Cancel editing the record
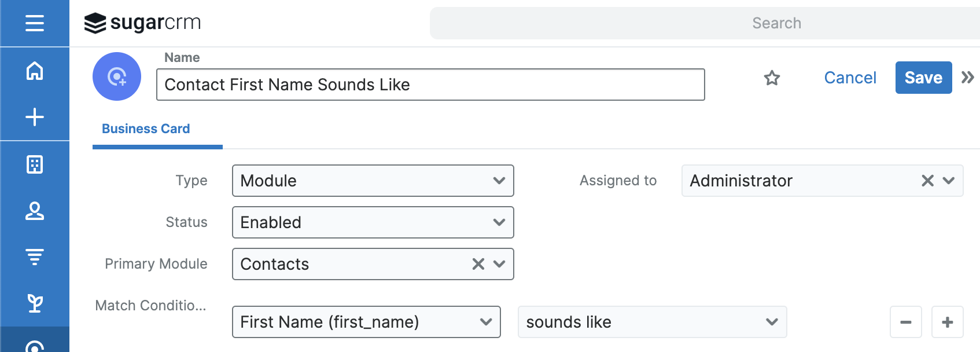This screenshot has width=980, height=352. point(850,78)
